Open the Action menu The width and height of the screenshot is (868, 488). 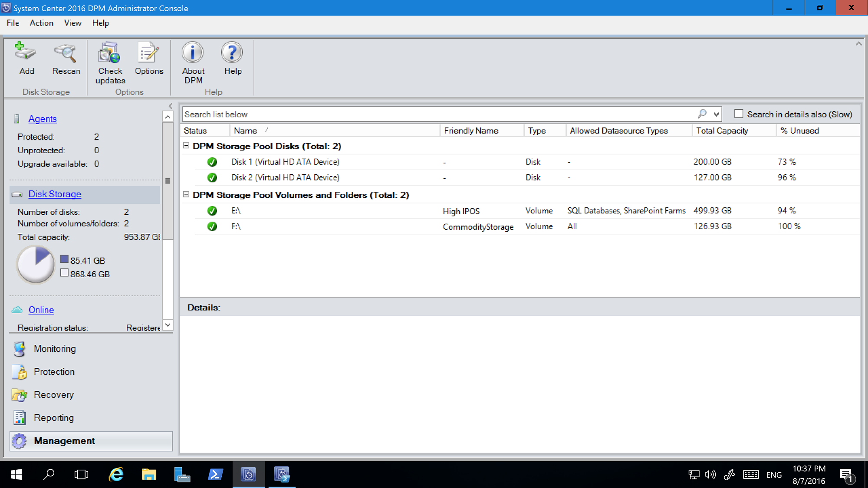[x=42, y=23]
